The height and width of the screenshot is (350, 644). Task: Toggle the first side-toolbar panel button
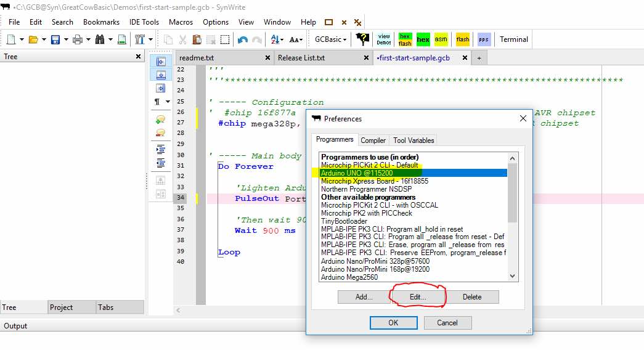(x=161, y=61)
